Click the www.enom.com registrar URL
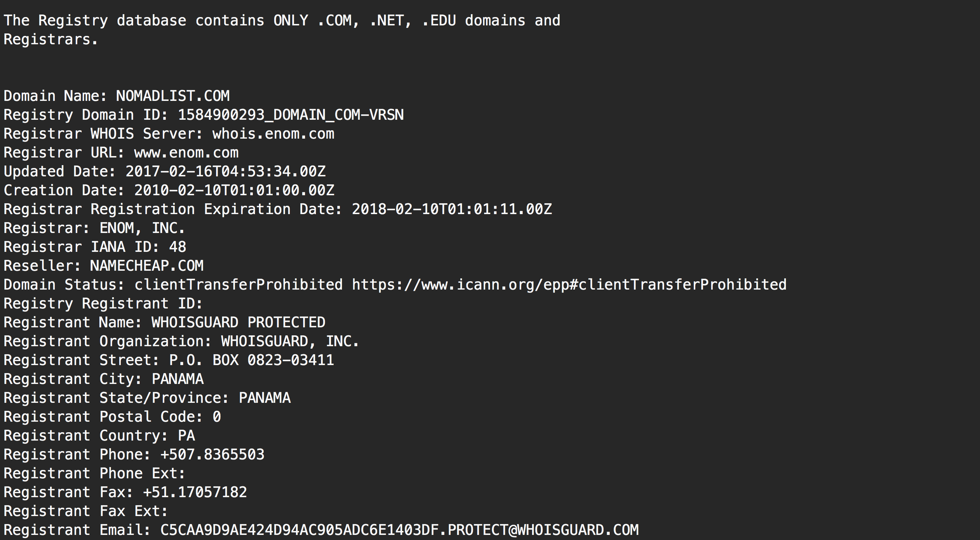 coord(186,152)
